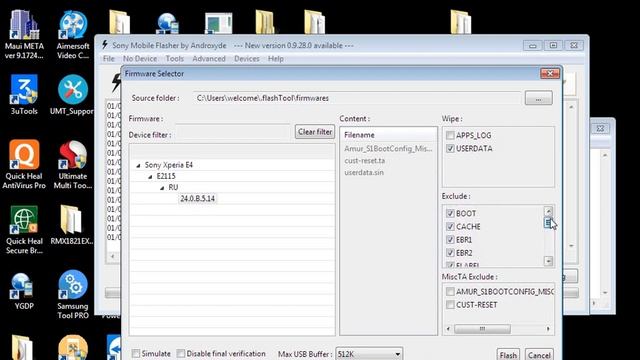
Task: Open the Devices menu
Action: [x=247, y=59]
